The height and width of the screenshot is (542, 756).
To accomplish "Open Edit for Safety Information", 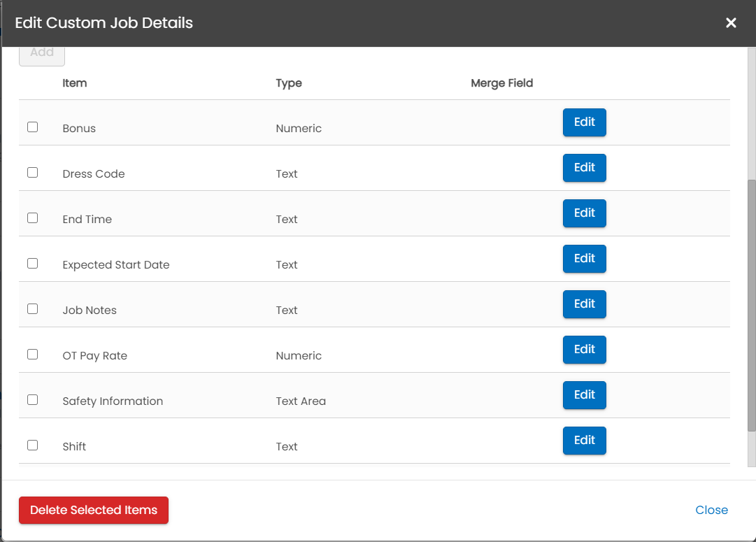I will coord(584,395).
